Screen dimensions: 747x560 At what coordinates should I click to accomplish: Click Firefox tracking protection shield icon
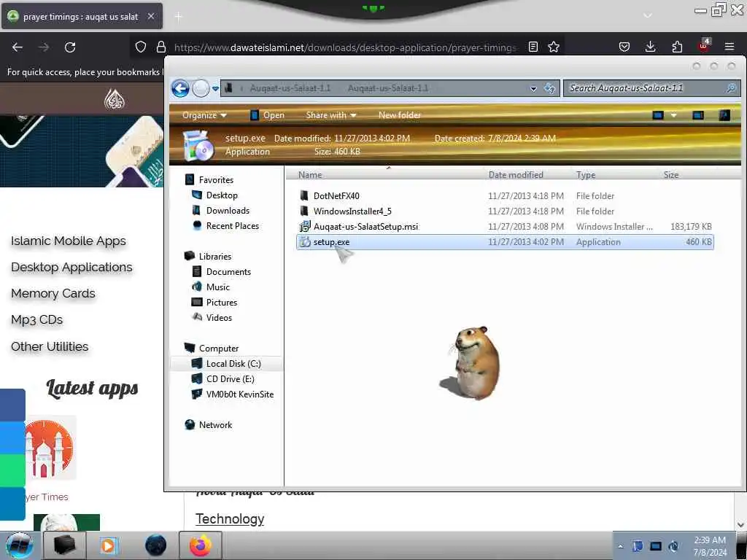pos(141,47)
